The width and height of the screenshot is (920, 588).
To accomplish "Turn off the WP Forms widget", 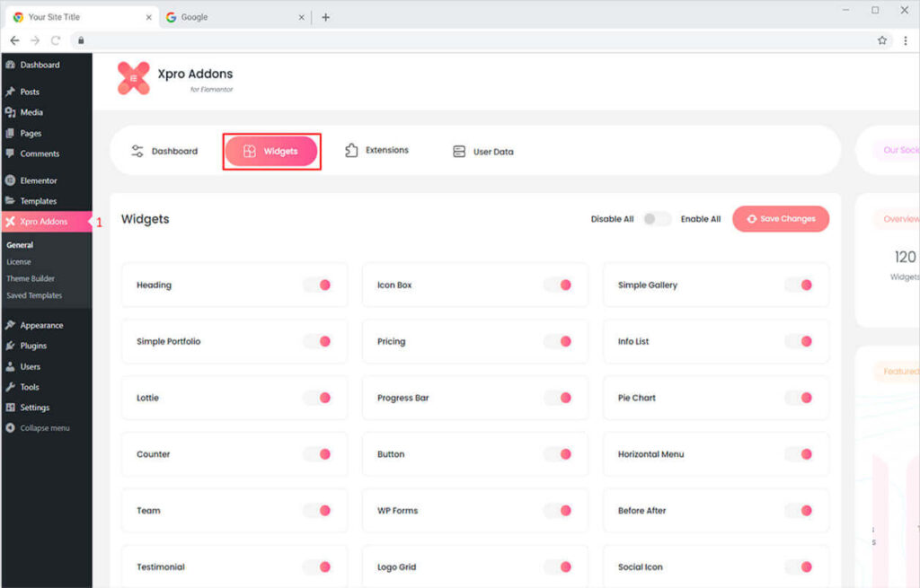I will coord(558,511).
